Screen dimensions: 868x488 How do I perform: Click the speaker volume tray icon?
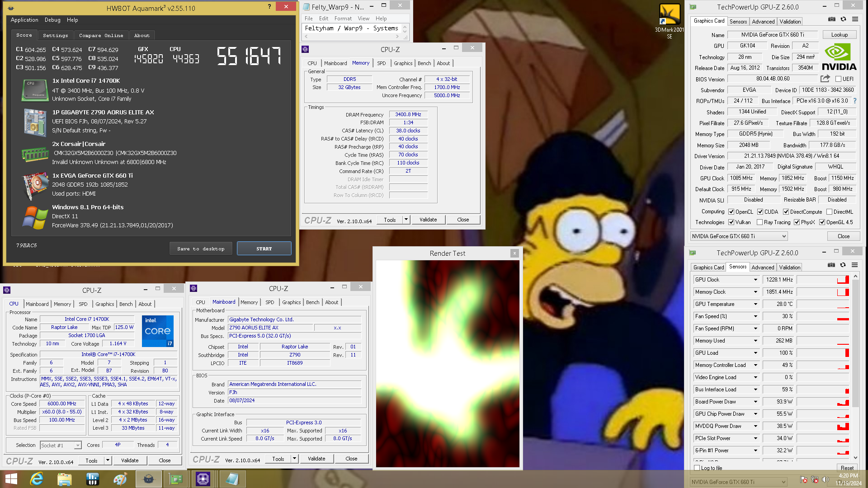click(x=825, y=479)
